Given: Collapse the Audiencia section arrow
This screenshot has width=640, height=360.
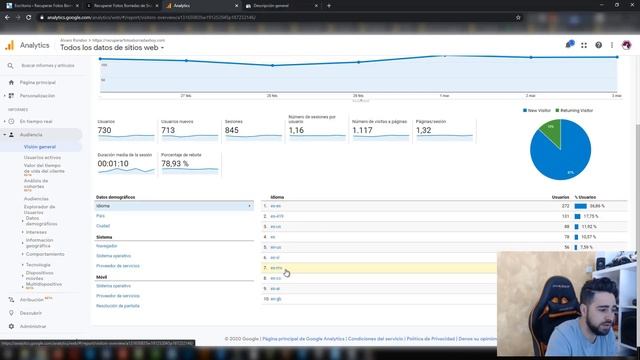Looking at the screenshot, I should pos(4,134).
